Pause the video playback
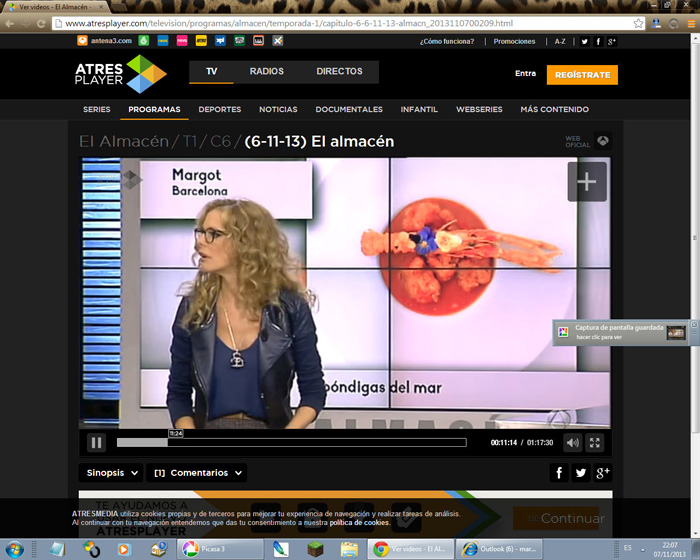700x560 pixels. (96, 443)
